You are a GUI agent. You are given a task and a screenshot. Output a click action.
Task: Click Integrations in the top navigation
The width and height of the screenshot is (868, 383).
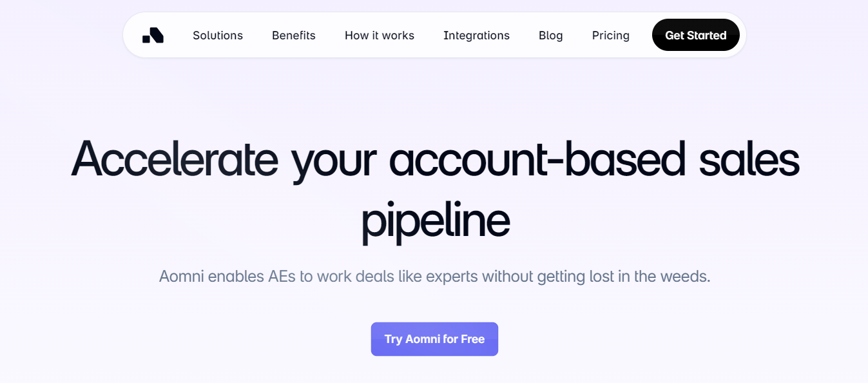coord(476,35)
